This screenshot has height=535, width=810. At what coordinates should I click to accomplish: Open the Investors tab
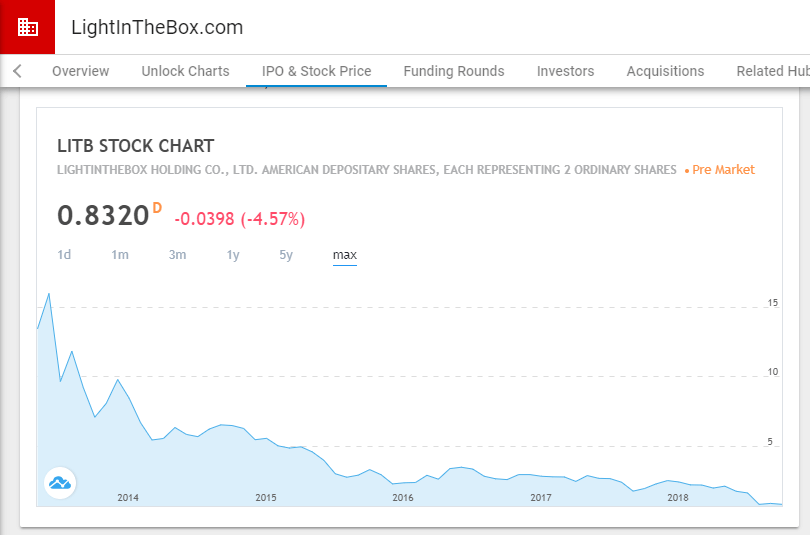[565, 71]
